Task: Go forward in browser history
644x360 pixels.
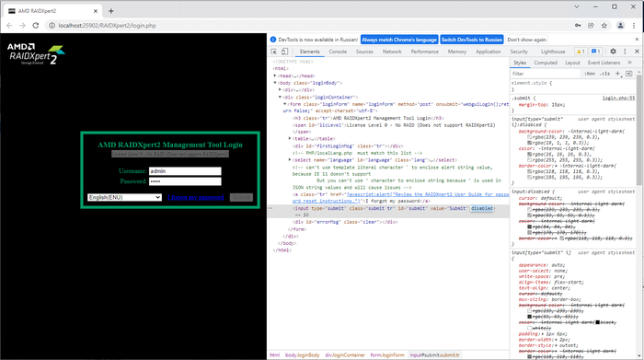Action: pyautogui.click(x=23, y=26)
